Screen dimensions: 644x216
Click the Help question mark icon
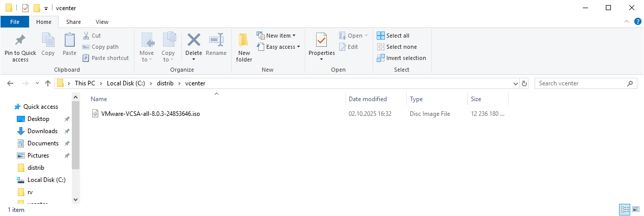[x=637, y=21]
